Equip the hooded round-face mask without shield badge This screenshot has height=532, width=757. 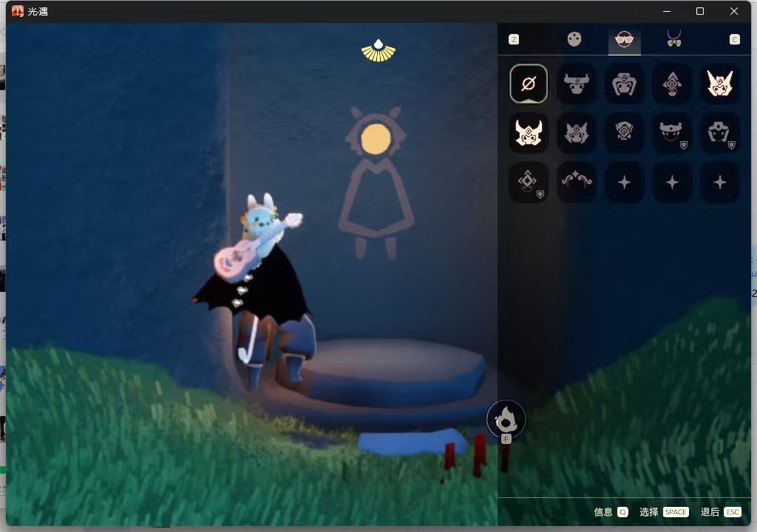pyautogui.click(x=624, y=84)
